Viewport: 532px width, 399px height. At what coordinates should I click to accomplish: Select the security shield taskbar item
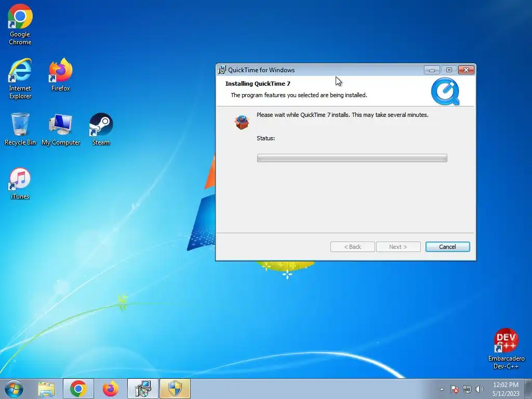point(175,389)
